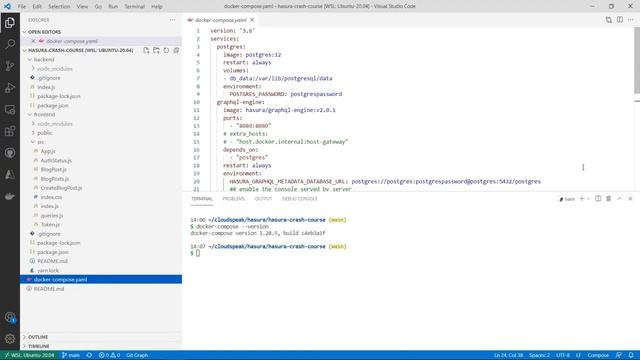
Task: Open the GitHub view in activity bar
Action: [10, 153]
